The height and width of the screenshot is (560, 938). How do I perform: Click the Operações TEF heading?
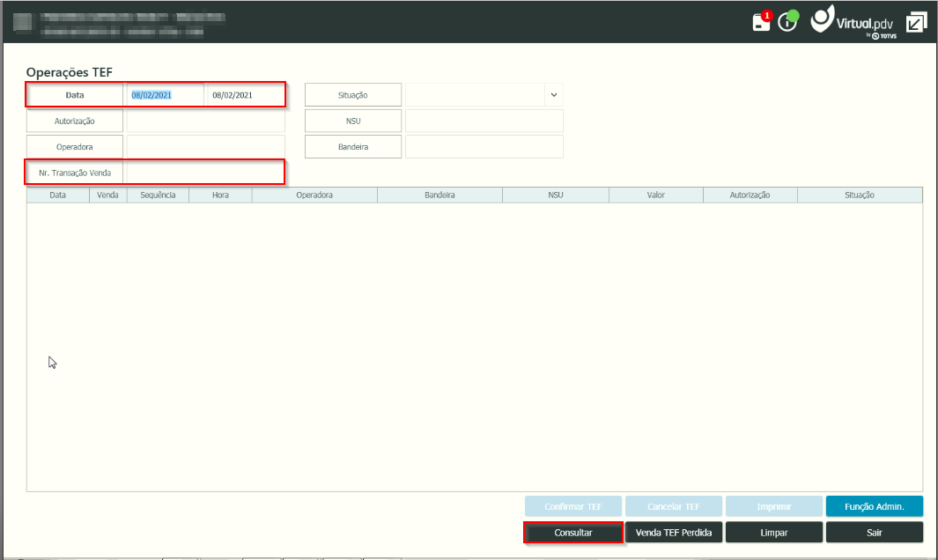[70, 72]
